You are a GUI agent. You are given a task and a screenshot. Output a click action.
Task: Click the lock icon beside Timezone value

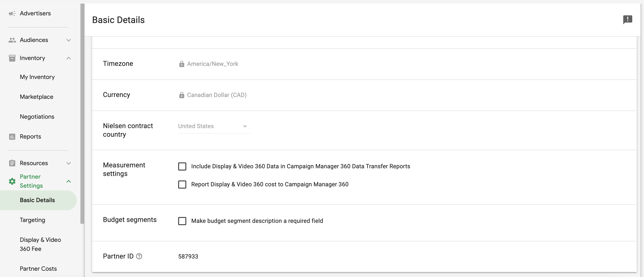(x=182, y=64)
